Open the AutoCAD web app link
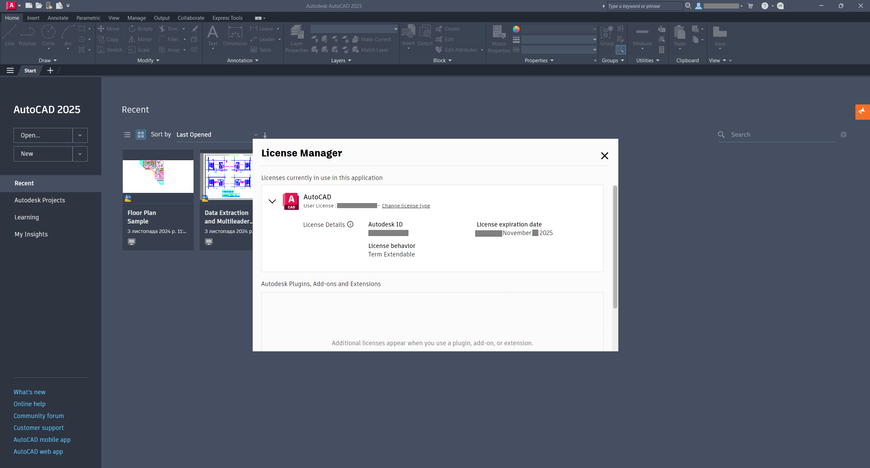The height and width of the screenshot is (468, 870). click(38, 451)
